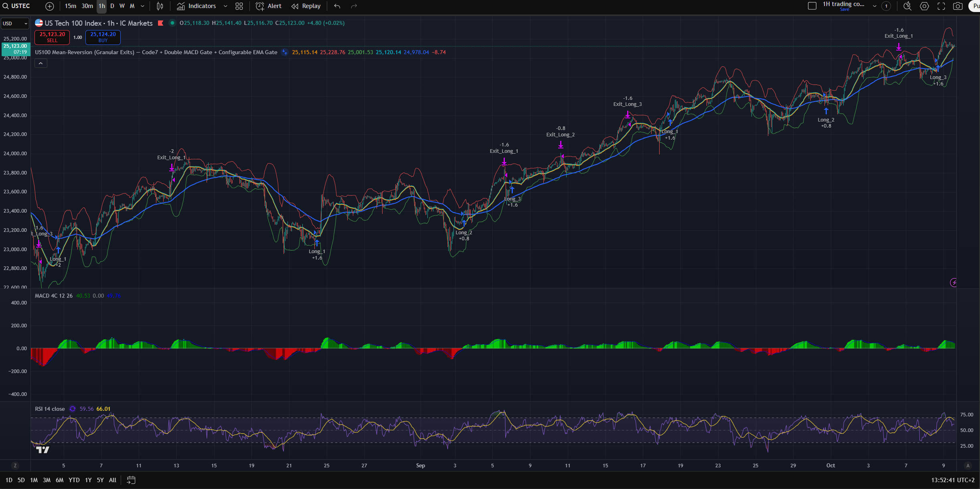The width and height of the screenshot is (980, 489).
Task: Switch to the 15m timeframe
Action: pyautogui.click(x=70, y=6)
